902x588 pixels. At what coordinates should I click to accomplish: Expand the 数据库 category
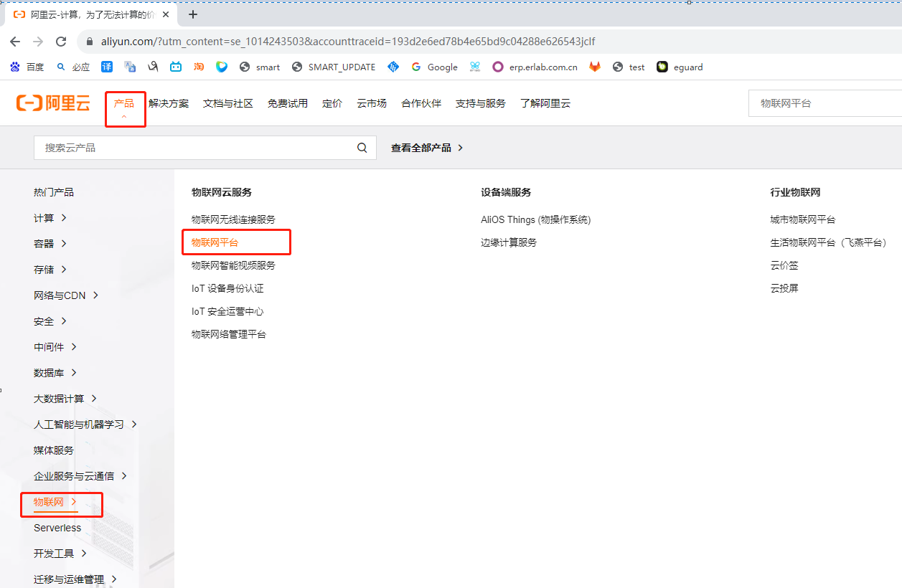pyautogui.click(x=55, y=373)
